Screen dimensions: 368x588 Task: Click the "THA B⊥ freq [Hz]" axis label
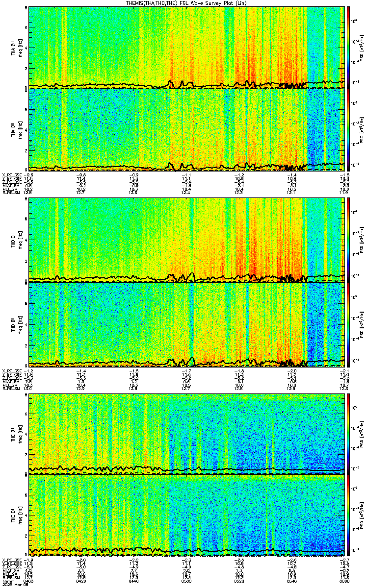(x=16, y=48)
